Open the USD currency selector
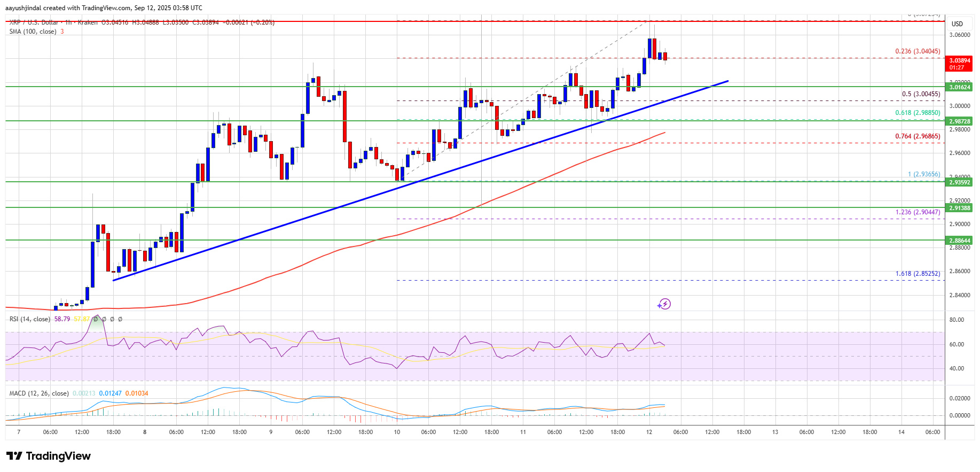 [x=957, y=24]
